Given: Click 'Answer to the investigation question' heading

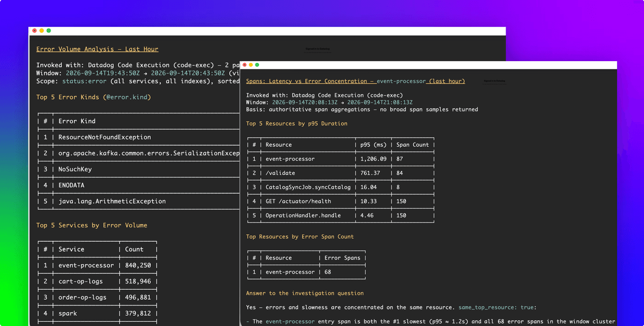Looking at the screenshot, I should pyautogui.click(x=305, y=293).
